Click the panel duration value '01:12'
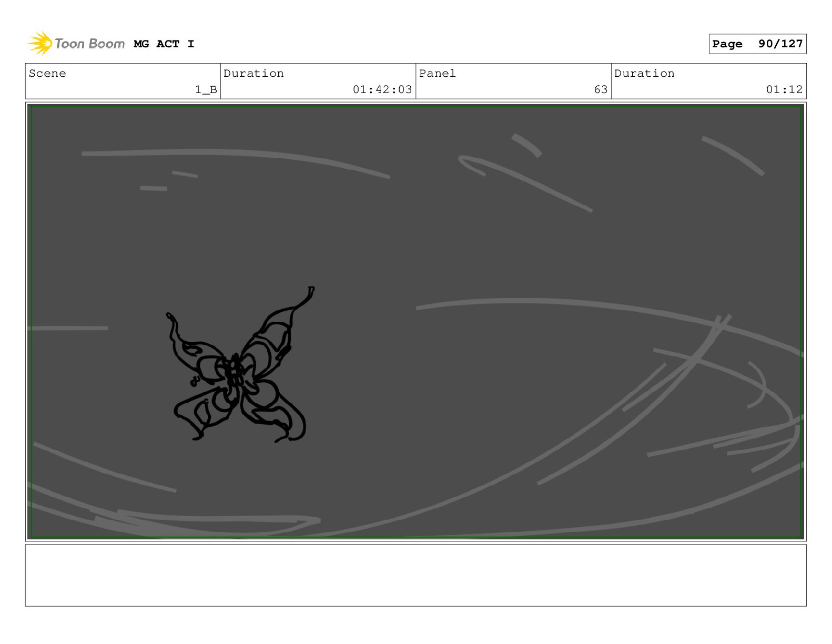The image size is (832, 644). tap(784, 90)
